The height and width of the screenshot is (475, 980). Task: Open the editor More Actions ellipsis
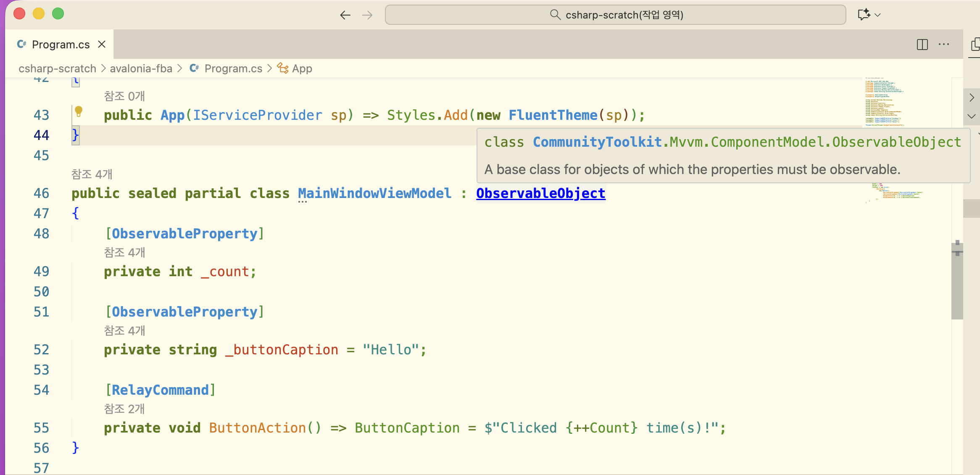click(944, 45)
